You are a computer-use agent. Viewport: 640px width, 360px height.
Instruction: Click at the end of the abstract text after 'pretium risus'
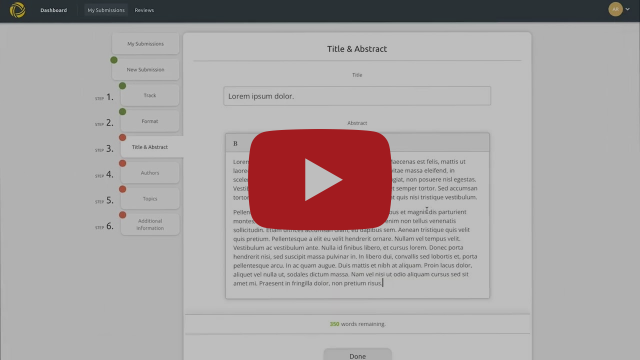pos(383,283)
